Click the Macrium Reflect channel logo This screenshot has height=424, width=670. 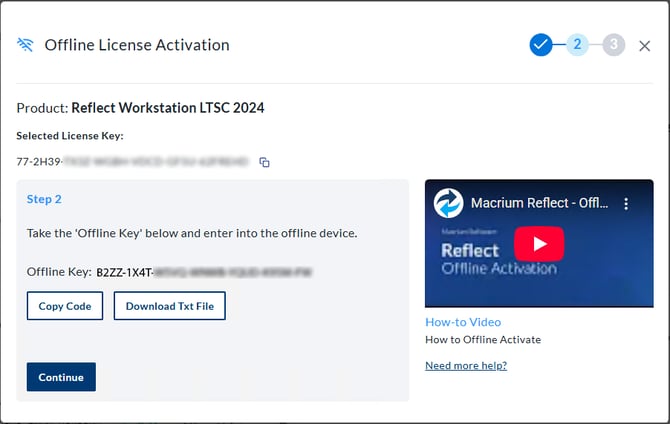(448, 203)
